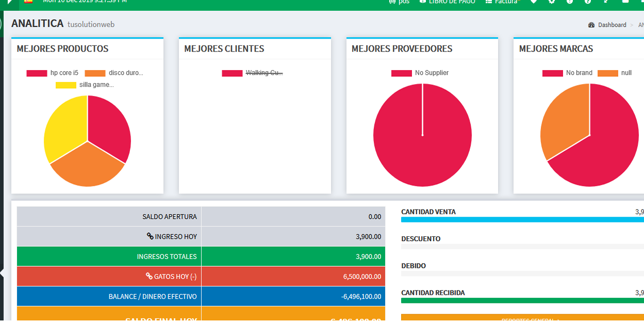This screenshot has height=322, width=644.
Task: Click the dashboard gauge icon in breadcrumb
Action: point(591,25)
